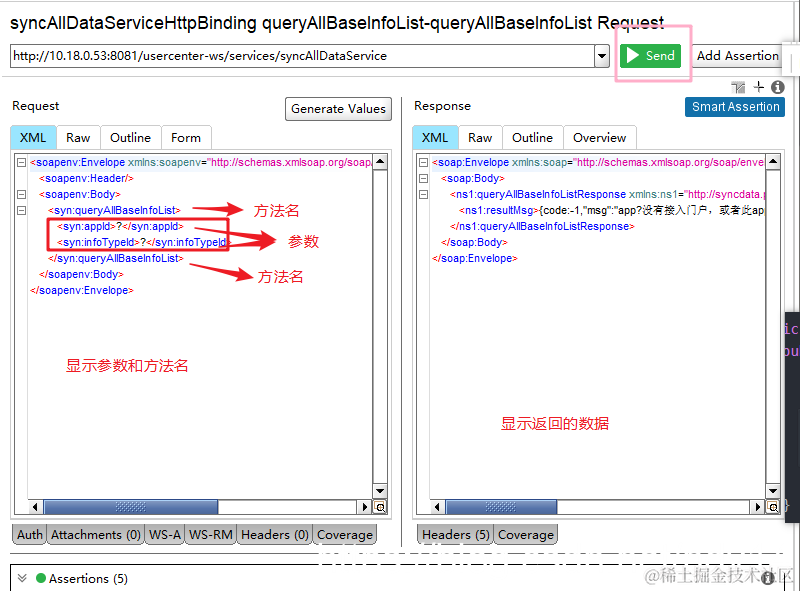Click the response horizontal scrollbar thumb
The height and width of the screenshot is (591, 800).
coord(501,507)
